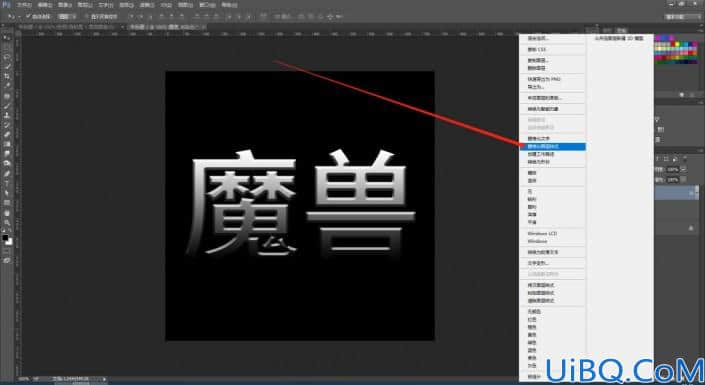Viewport: 705px width, 385px height.
Task: Click the Photoshop Ps logo icon
Action: (x=6, y=5)
